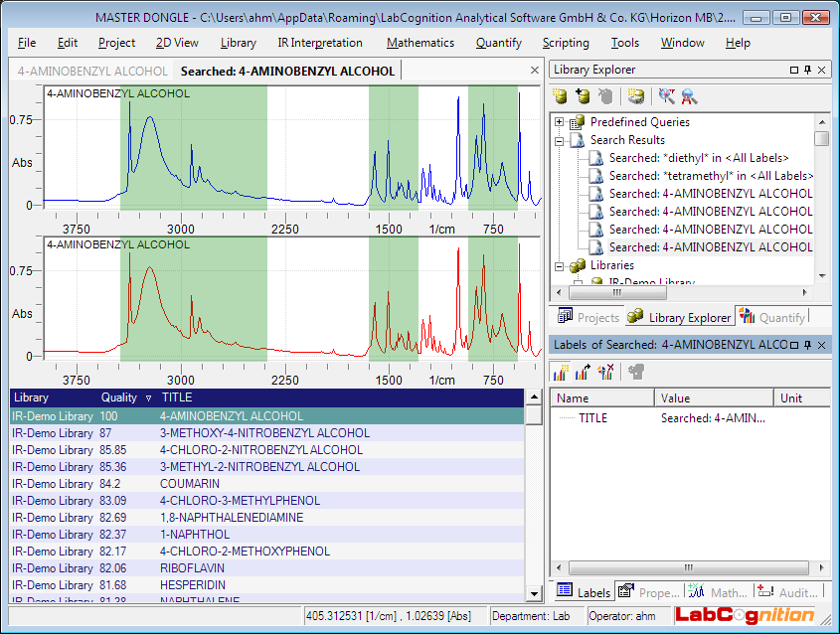
Task: Click the edit label arrow icon
Action: 584,373
